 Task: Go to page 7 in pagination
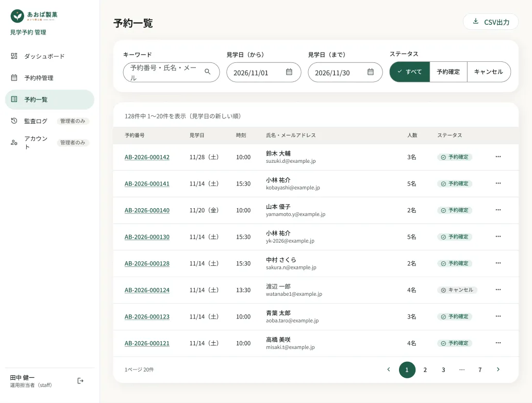tap(480, 370)
